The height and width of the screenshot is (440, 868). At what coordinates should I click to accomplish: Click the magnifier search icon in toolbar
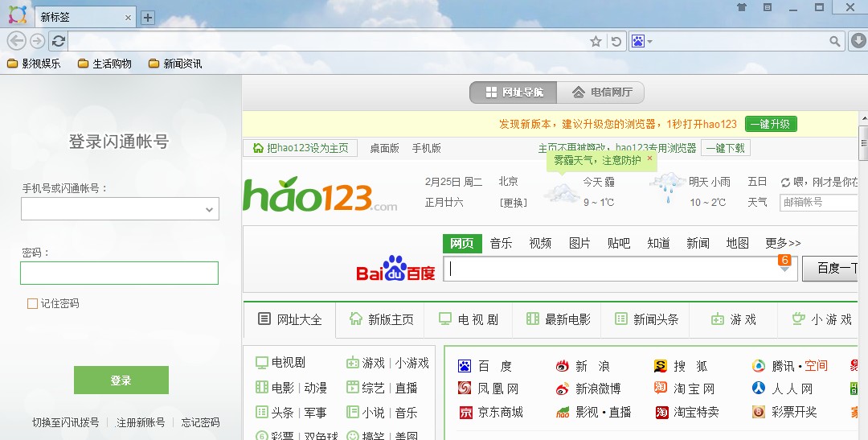(835, 42)
